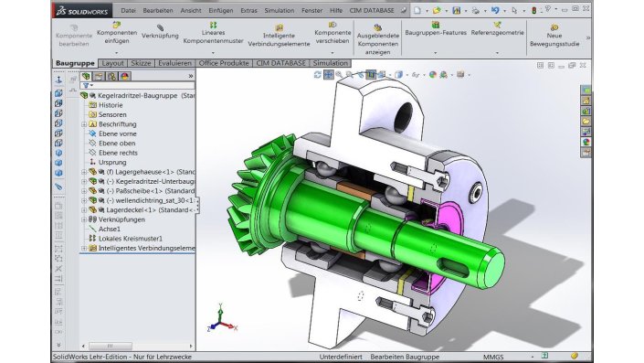Expand CommandManager overflow chevron
This screenshot has height=363, width=644.
point(588,37)
